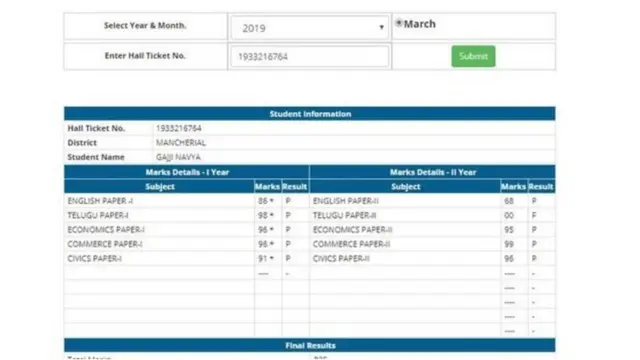Click Commerce Paper-II marks value 99

tap(509, 244)
